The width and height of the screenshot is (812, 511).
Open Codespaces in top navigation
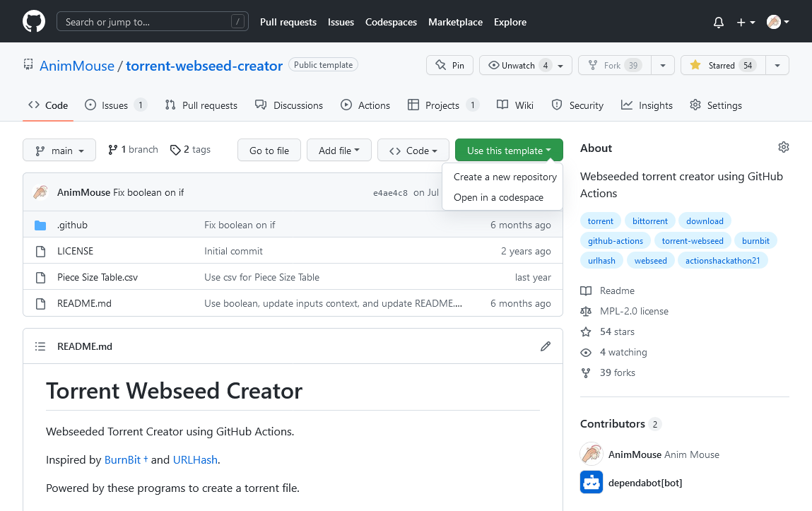pyautogui.click(x=391, y=22)
